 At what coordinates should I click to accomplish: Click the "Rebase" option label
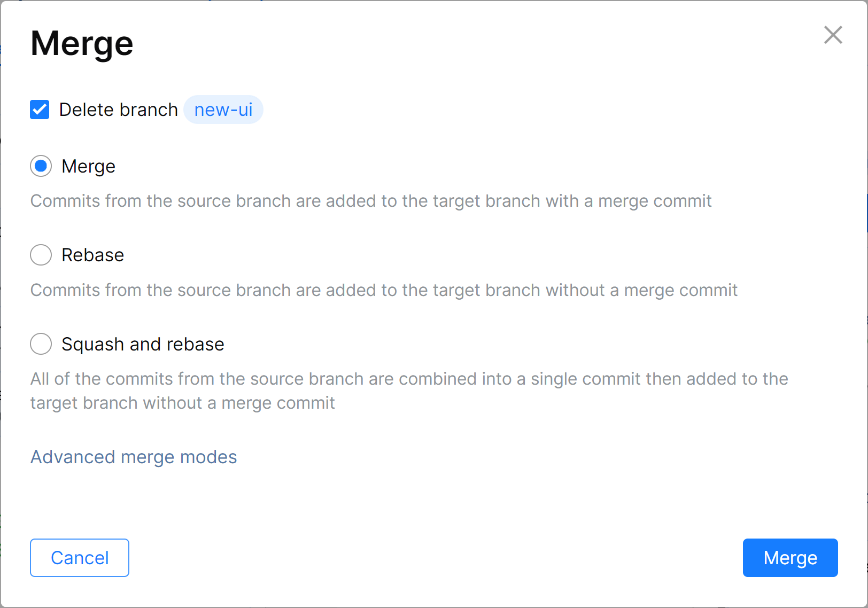[x=92, y=255]
